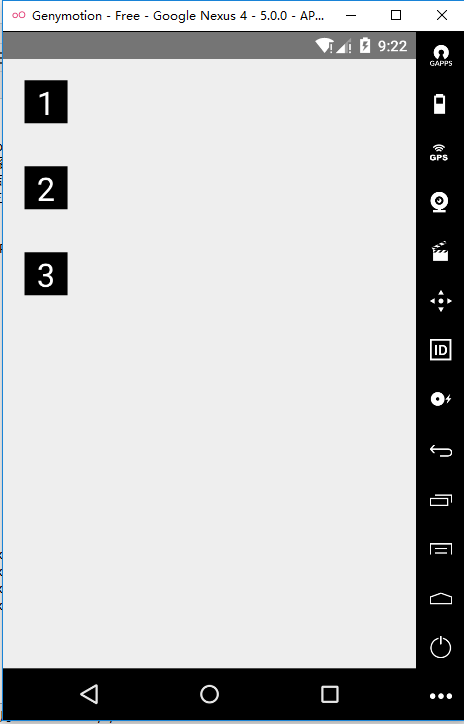
Task: Tap the black square labeled 1
Action: point(46,102)
